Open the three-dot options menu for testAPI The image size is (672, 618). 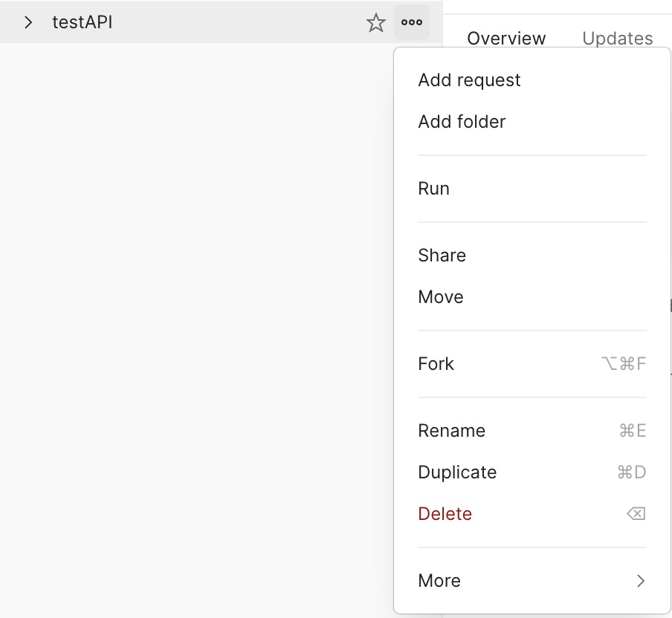click(x=411, y=22)
